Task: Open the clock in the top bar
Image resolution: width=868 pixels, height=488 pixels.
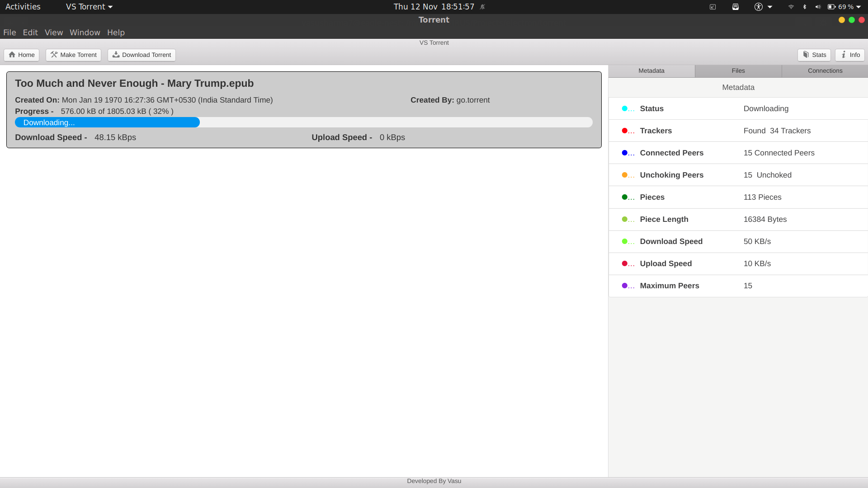Action: (x=434, y=7)
